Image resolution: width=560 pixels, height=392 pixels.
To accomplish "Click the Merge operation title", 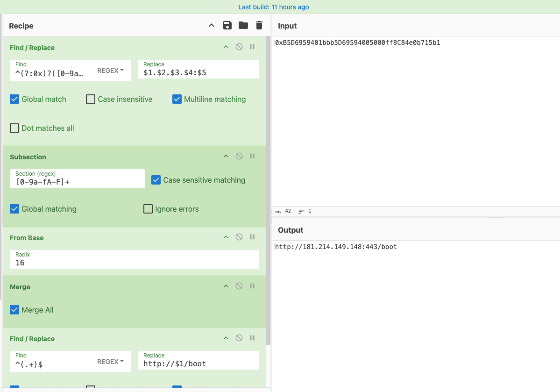I will [x=20, y=287].
